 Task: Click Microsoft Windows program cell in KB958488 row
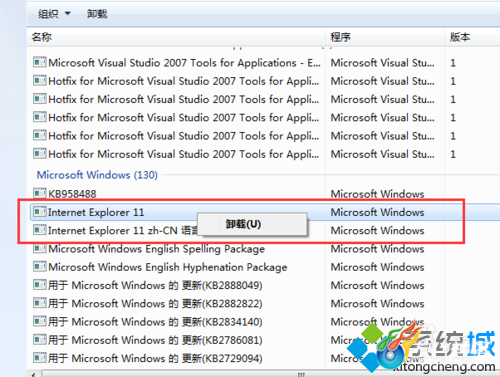(x=377, y=194)
